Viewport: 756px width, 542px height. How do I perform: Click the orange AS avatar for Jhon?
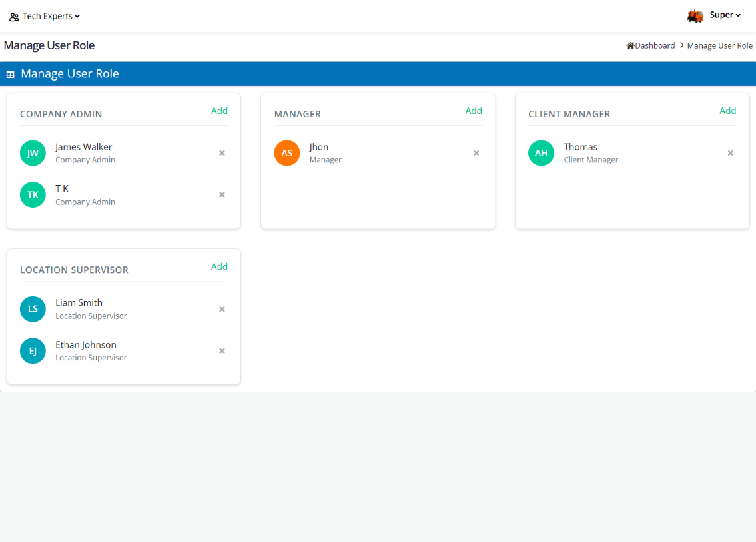pos(287,153)
